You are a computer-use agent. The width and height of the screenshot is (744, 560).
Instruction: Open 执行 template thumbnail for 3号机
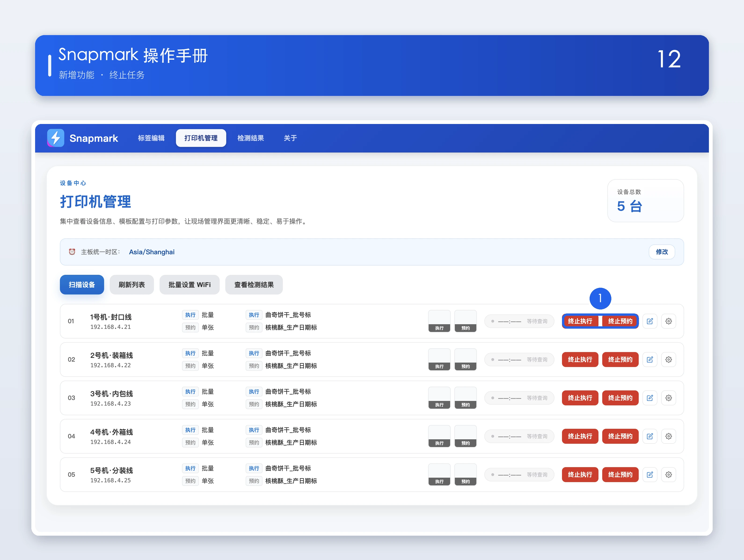tap(439, 398)
